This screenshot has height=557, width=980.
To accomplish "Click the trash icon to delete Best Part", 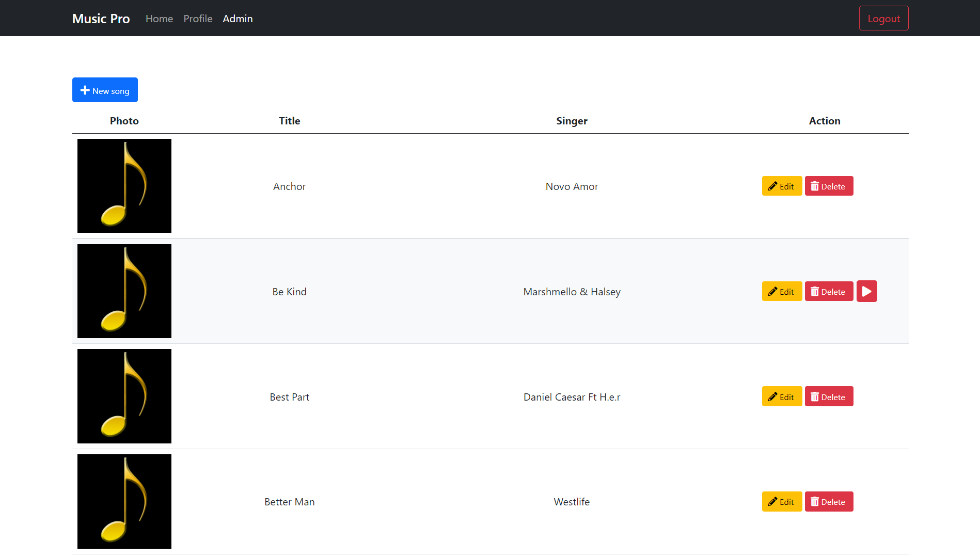I will point(816,396).
